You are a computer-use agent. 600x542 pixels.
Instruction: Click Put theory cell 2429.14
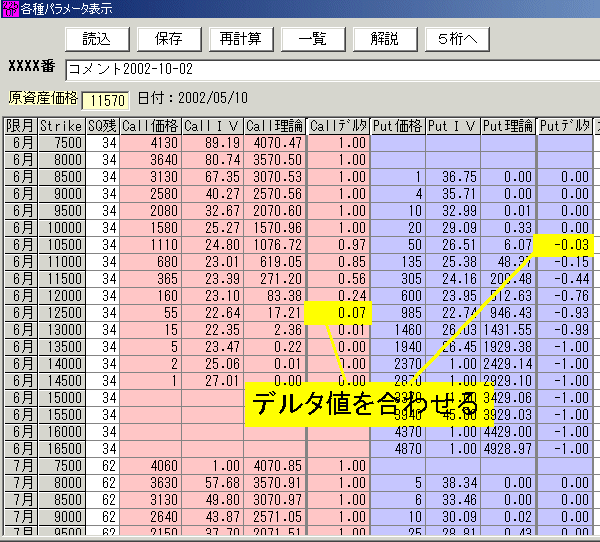pos(508,364)
